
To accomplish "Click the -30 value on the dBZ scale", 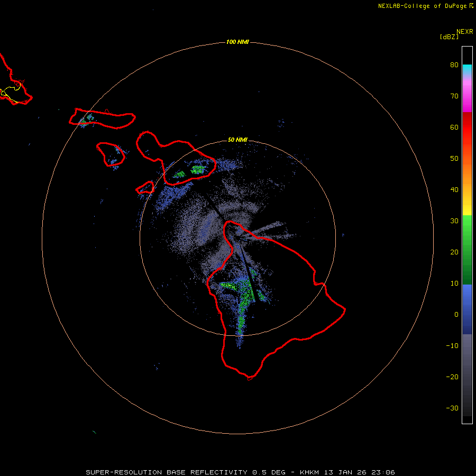I will pos(452,408).
